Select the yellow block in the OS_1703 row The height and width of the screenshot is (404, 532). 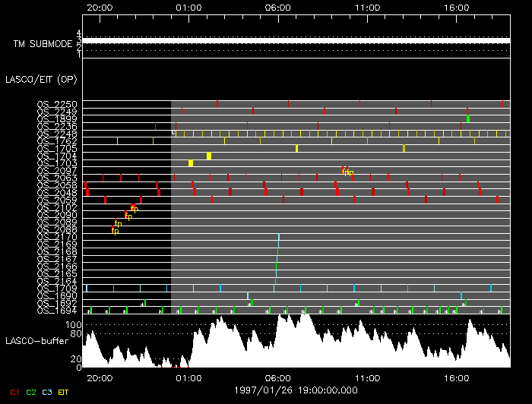pos(191,163)
